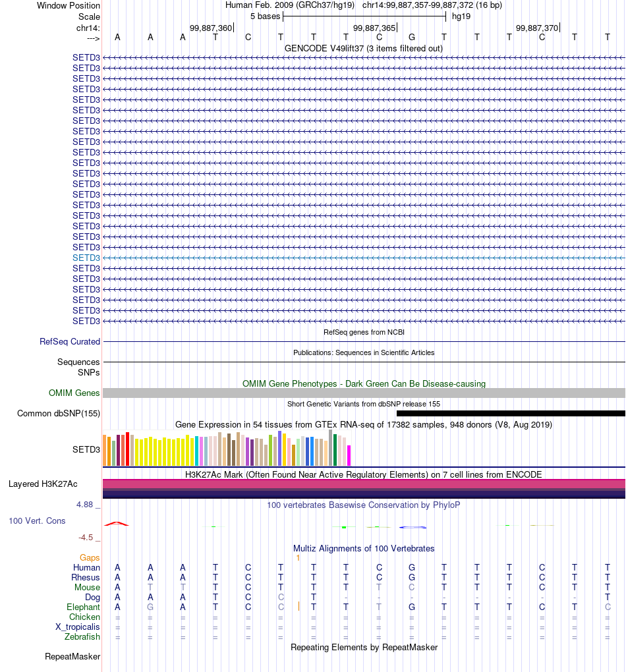The width and height of the screenshot is (626, 672).
Task: Click the GENCODE V49lift37 track title
Action: 364,49
